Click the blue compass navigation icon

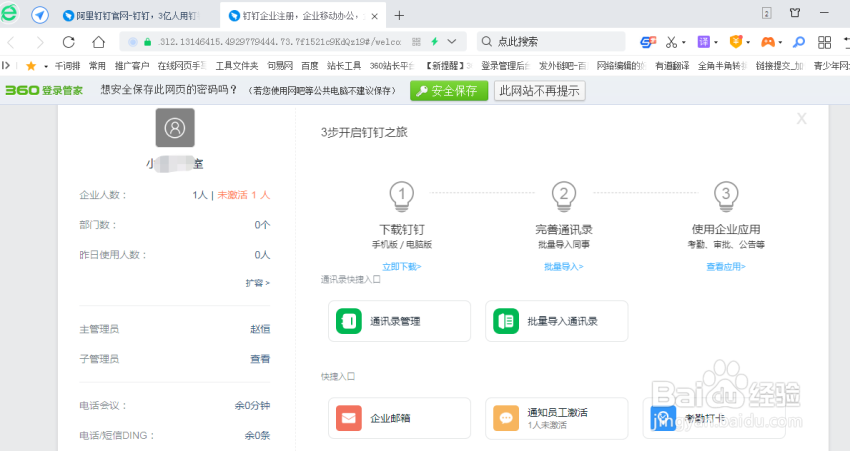(x=40, y=15)
